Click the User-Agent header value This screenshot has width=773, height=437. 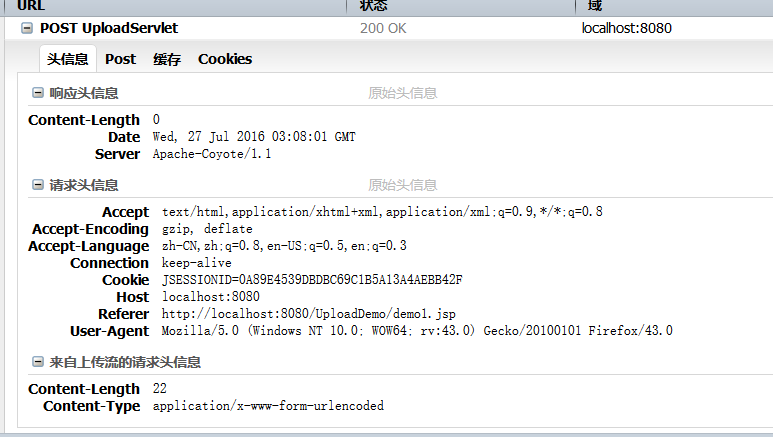coord(417,330)
